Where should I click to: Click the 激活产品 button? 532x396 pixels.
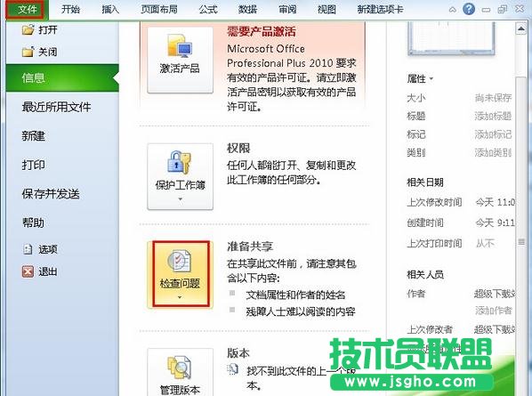(x=180, y=60)
